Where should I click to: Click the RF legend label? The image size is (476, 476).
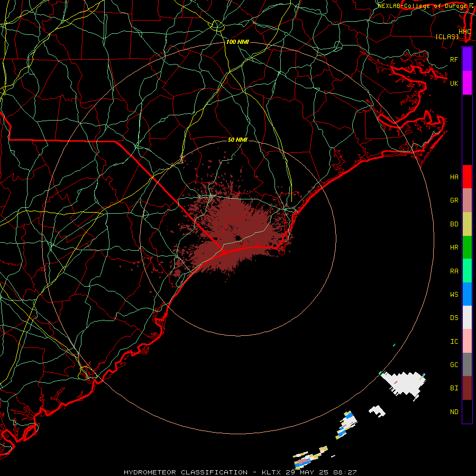pyautogui.click(x=454, y=59)
